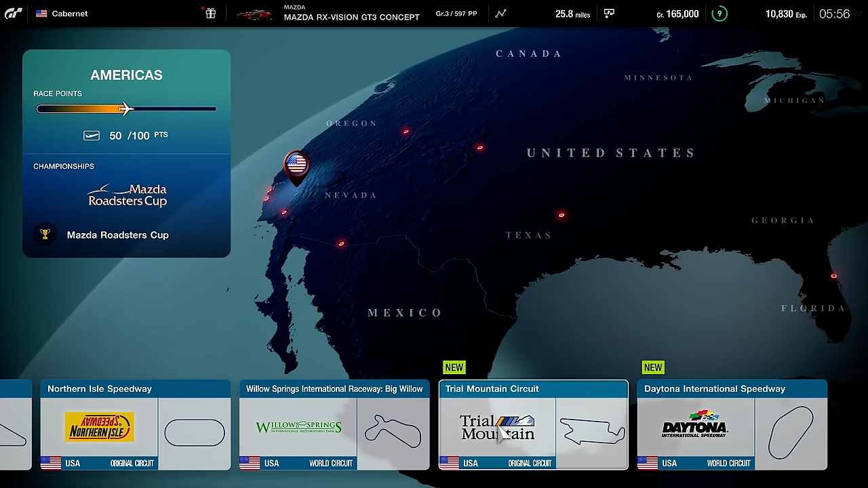
Task: Click the 05:56 clock display
Action: 834,14
